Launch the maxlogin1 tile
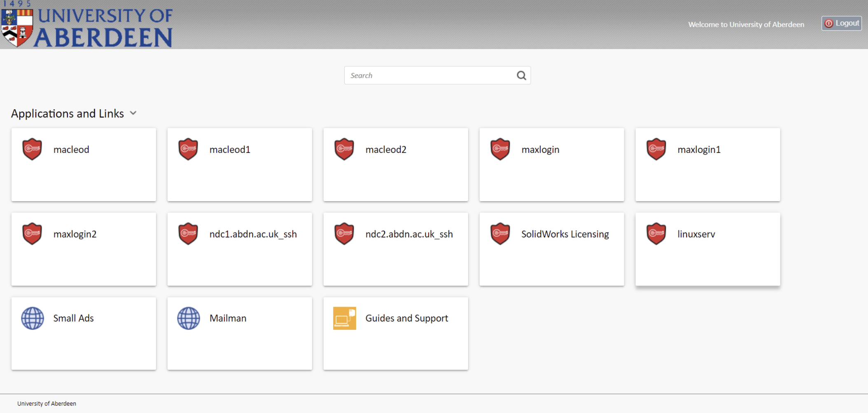The image size is (868, 413). pos(708,164)
